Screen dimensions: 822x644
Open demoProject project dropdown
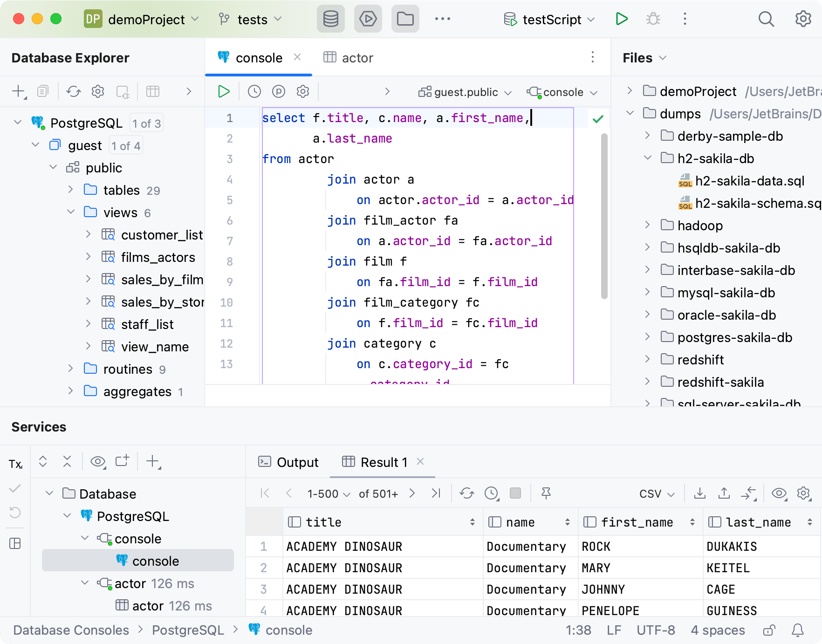click(x=142, y=19)
